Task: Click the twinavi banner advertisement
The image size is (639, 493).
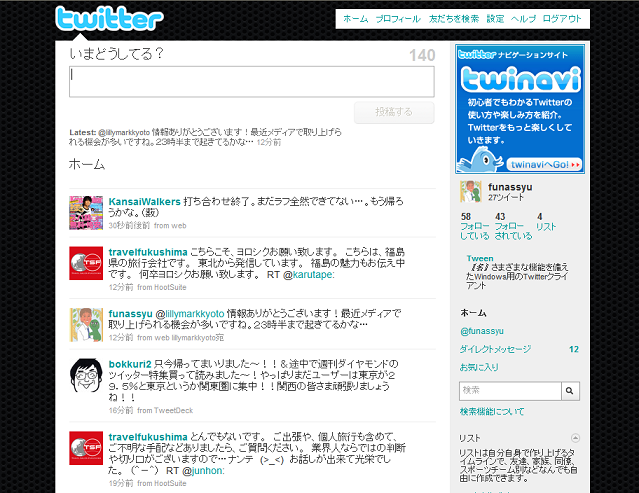Action: click(520, 109)
